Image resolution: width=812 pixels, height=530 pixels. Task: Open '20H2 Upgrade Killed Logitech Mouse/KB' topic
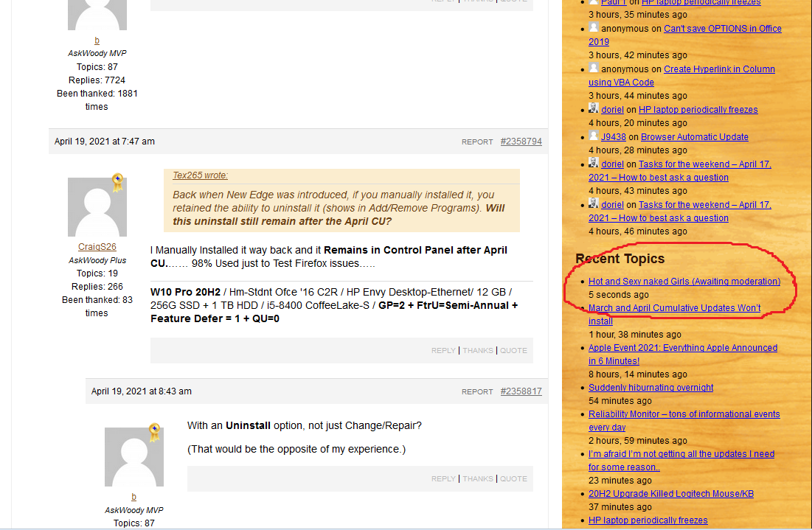[671, 494]
